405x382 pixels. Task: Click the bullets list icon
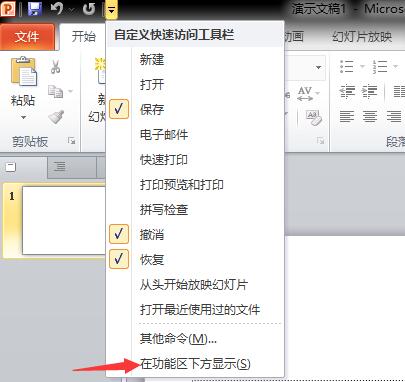click(347, 67)
